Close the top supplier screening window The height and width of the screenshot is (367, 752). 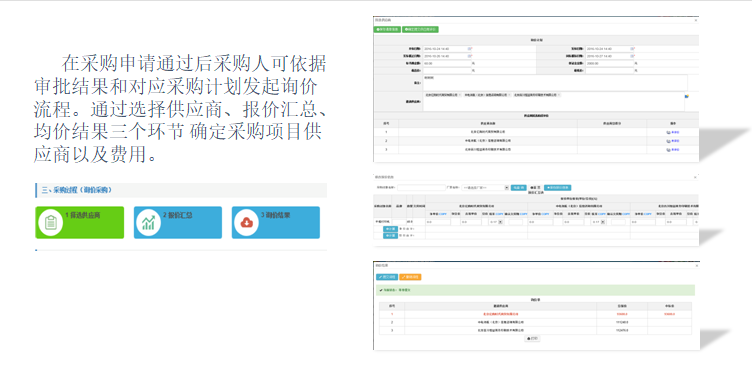(696, 20)
